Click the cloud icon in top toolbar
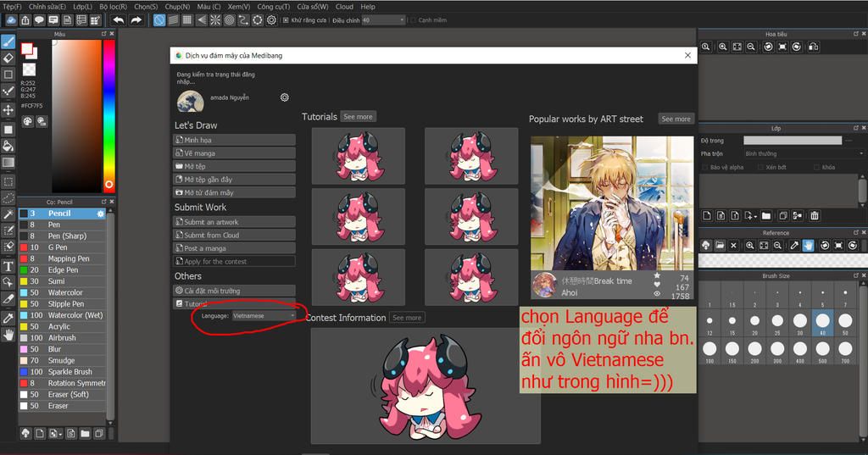This screenshot has height=455, width=868. (11, 20)
